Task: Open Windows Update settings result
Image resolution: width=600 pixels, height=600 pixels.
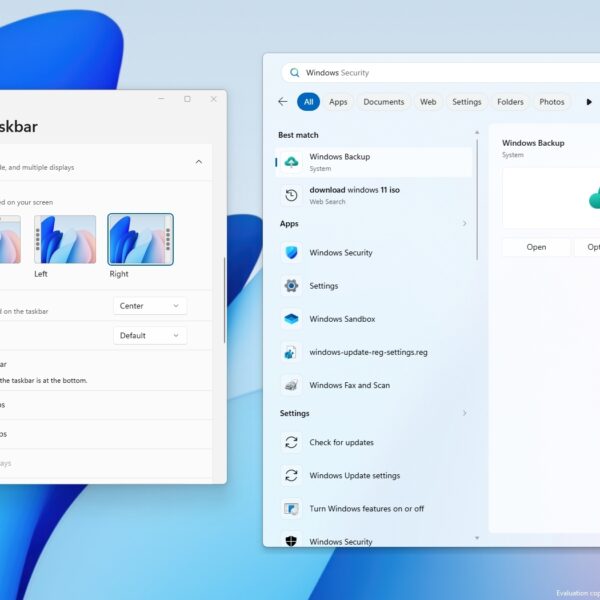Action: coord(374,476)
